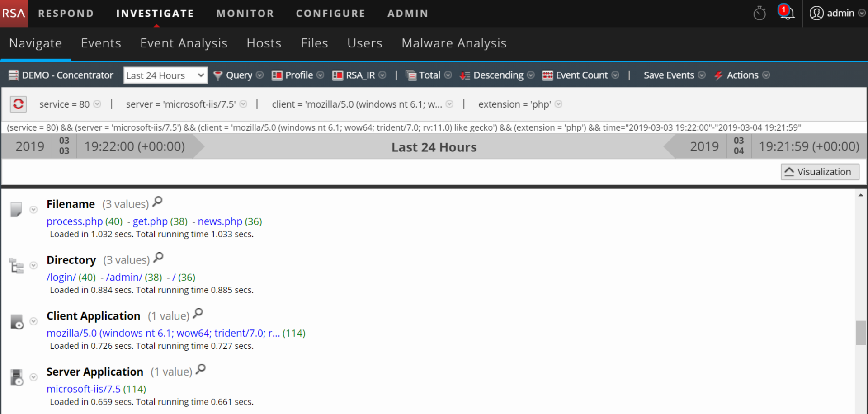Expand the Total dropdown arrow
868x414 pixels.
pyautogui.click(x=448, y=75)
